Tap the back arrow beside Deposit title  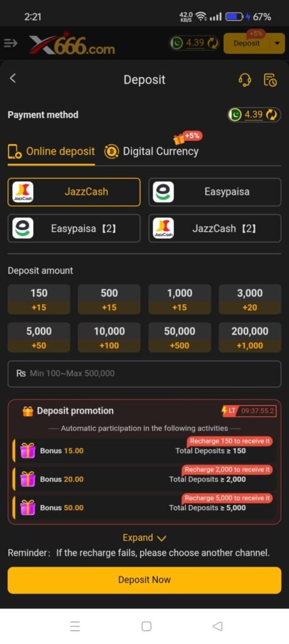13,78
